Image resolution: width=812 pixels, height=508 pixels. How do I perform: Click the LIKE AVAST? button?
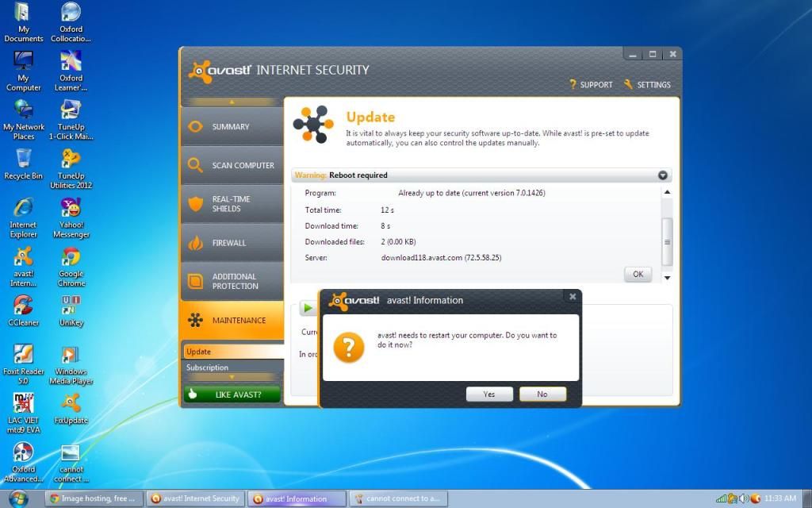click(232, 394)
